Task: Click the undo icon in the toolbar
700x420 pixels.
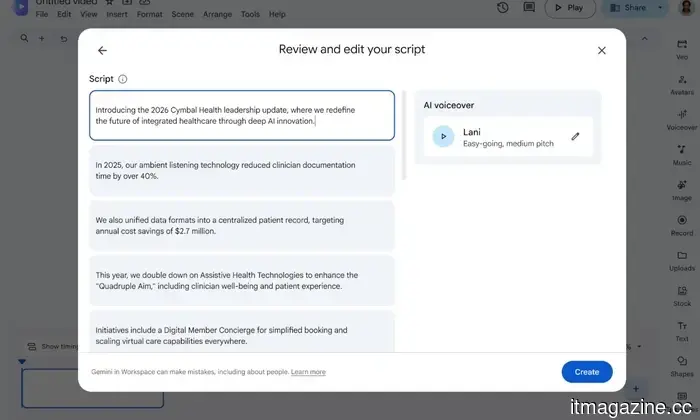Action: coord(64,39)
